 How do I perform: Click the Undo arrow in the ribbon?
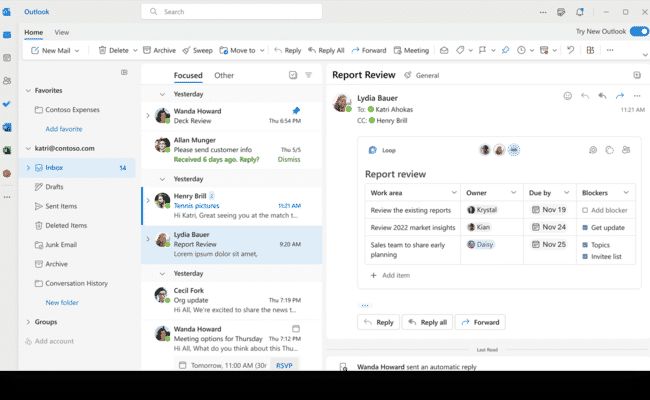[x=570, y=50]
